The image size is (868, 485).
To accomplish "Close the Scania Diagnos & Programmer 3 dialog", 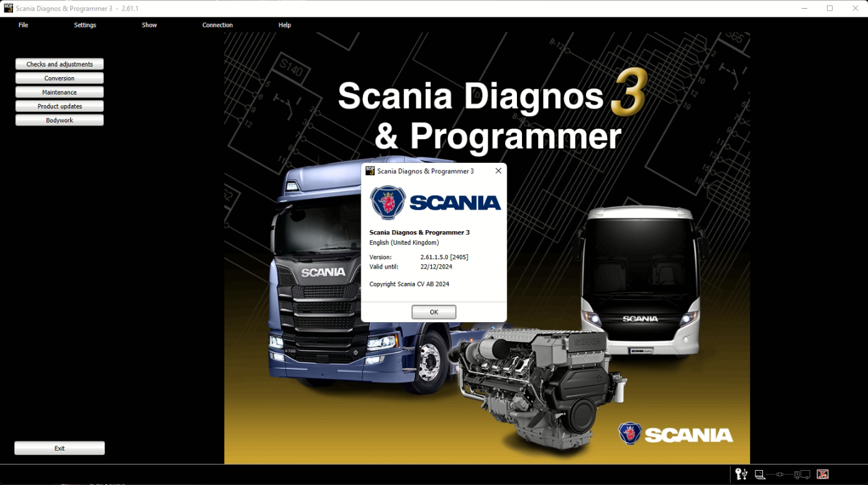I will tap(498, 170).
